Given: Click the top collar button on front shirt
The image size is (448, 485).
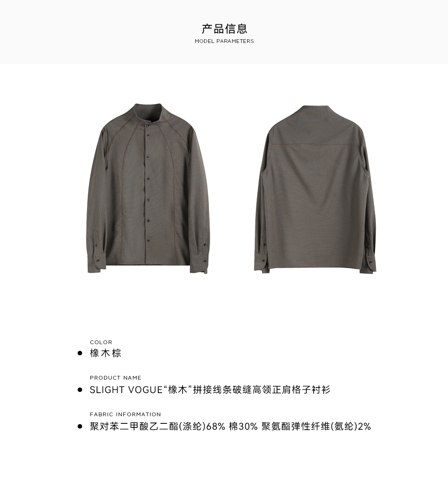Looking at the screenshot, I should click(148, 126).
